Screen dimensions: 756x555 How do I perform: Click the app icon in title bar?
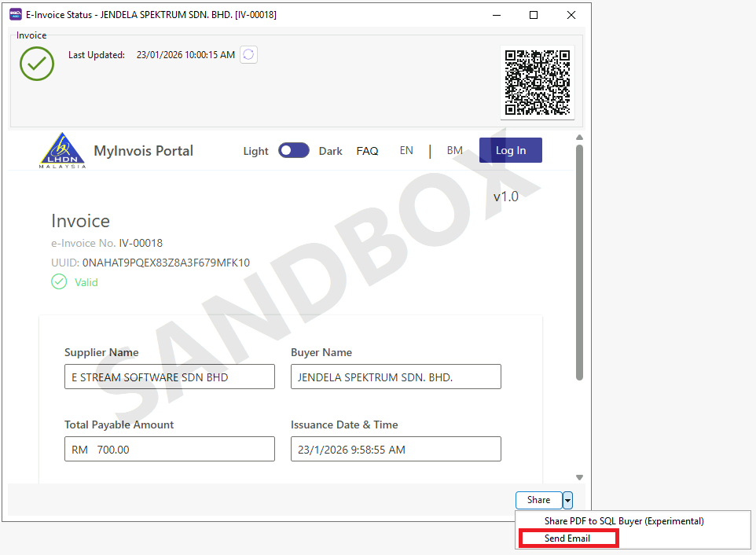click(15, 15)
